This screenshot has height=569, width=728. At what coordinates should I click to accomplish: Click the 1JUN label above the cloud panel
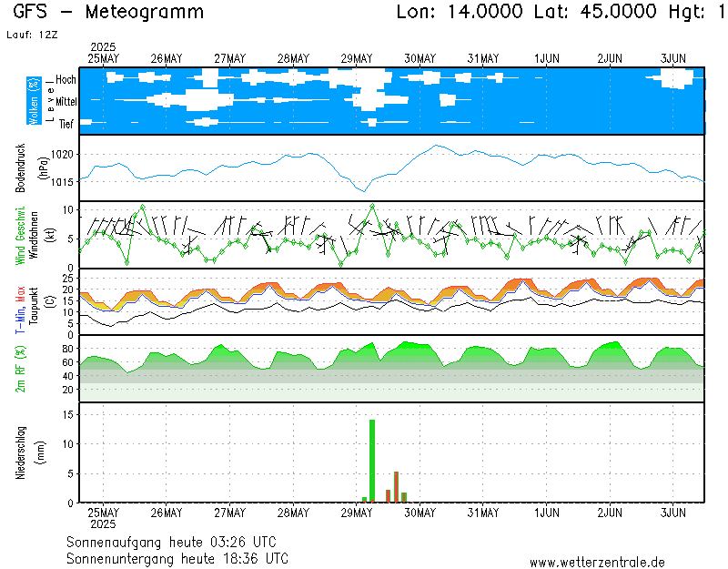[547, 59]
